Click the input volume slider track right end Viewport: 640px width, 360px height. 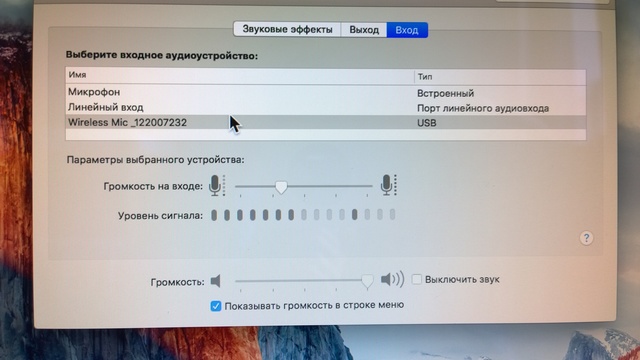point(371,186)
